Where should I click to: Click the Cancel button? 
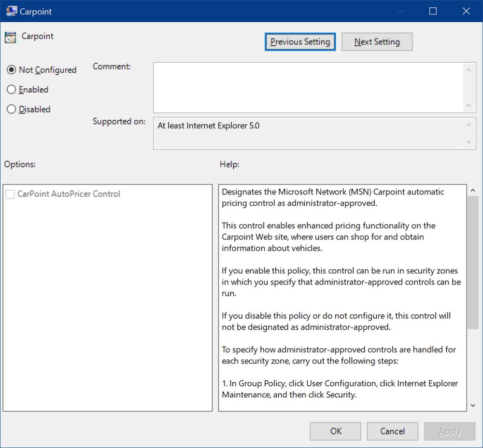point(392,431)
